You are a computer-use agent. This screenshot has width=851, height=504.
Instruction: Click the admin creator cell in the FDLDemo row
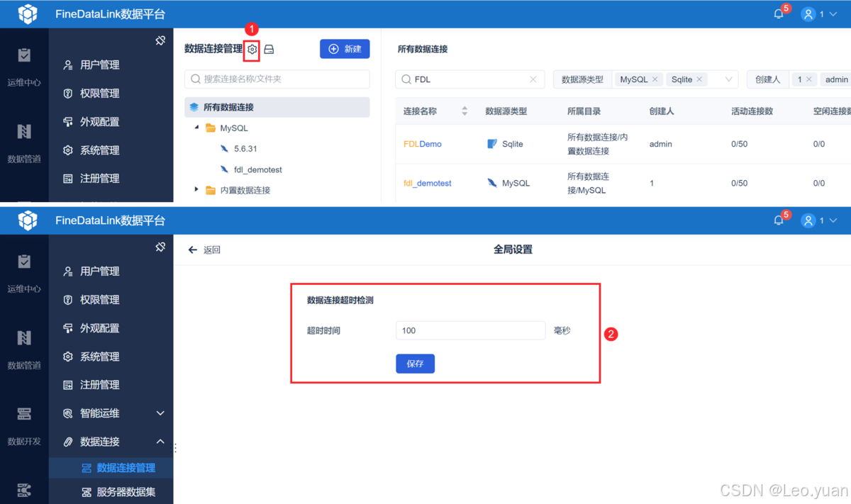click(661, 144)
